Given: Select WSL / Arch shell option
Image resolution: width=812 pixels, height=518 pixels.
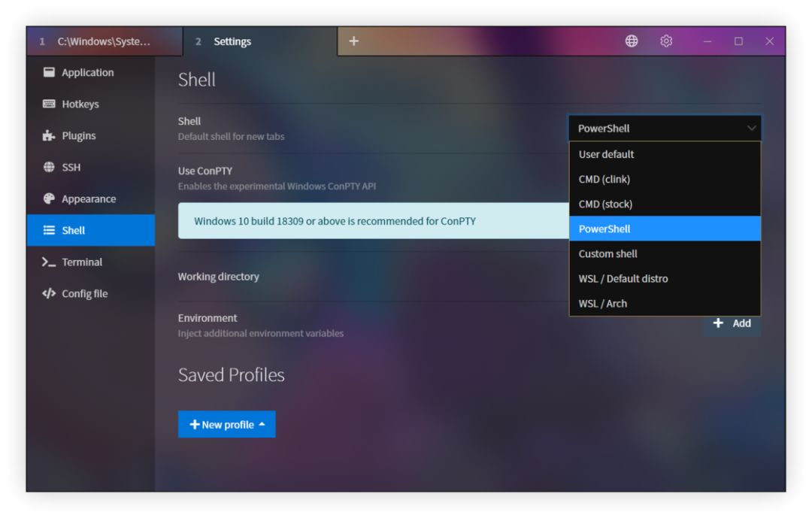Looking at the screenshot, I should pos(665,304).
